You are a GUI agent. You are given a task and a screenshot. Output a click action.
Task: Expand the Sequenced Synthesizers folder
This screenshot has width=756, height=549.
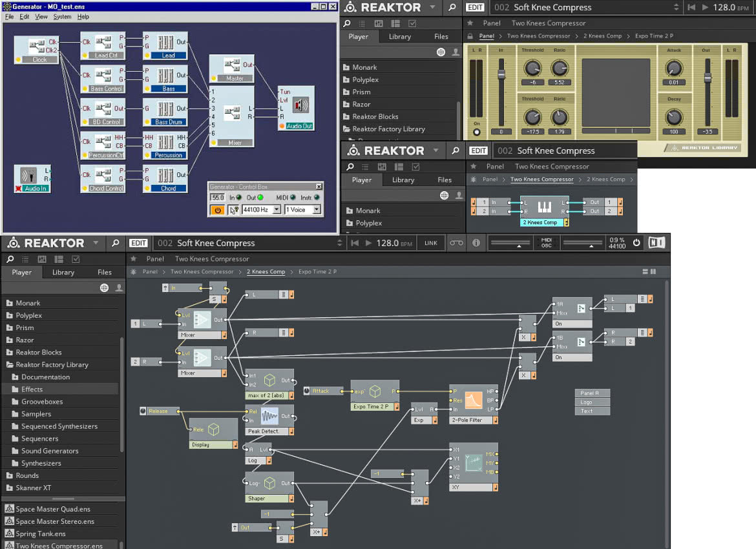pyautogui.click(x=15, y=426)
